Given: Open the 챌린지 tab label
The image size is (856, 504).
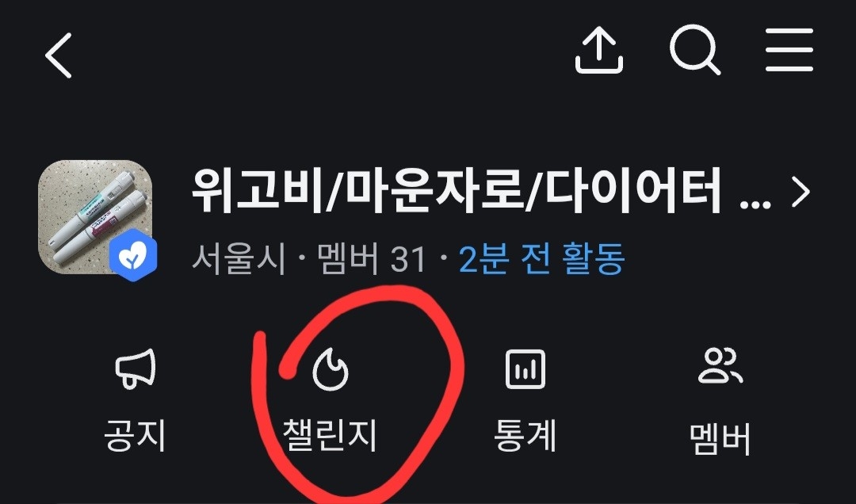Looking at the screenshot, I should (330, 436).
